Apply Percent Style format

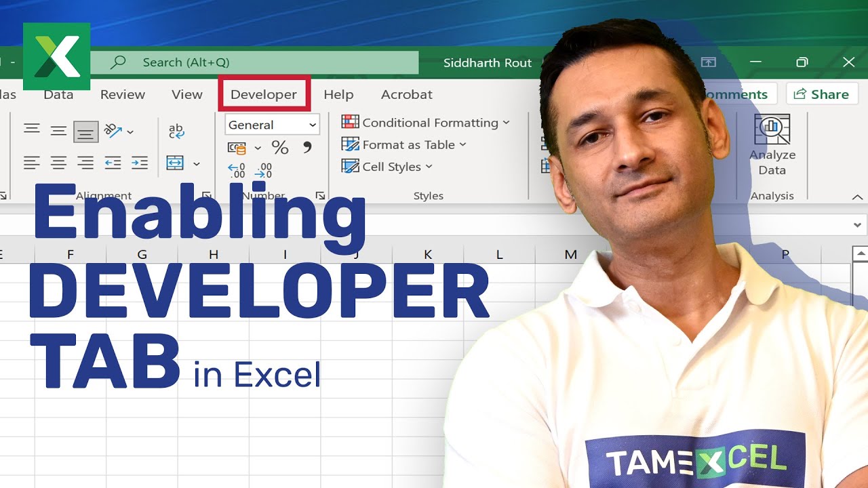point(280,147)
